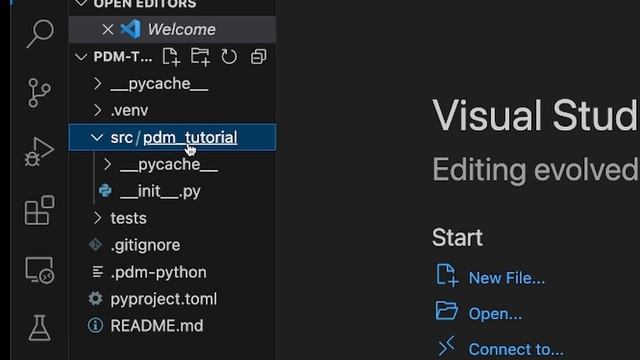Expand the top-level __pycache__ folder
640x360 pixels.
coord(98,84)
